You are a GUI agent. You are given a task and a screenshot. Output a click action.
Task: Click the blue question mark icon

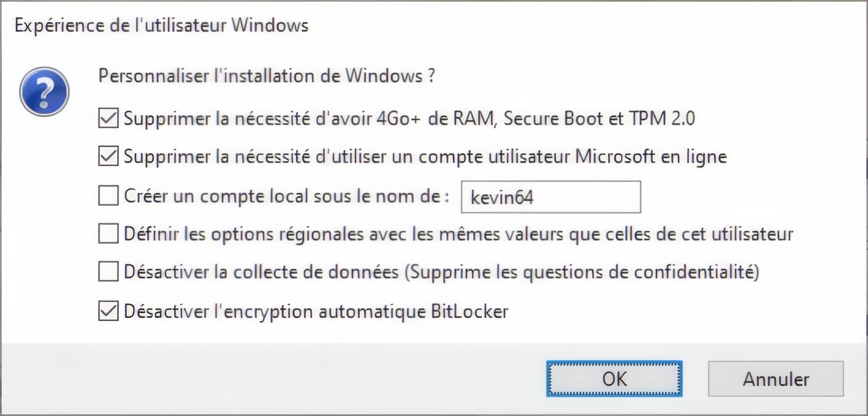pyautogui.click(x=44, y=92)
